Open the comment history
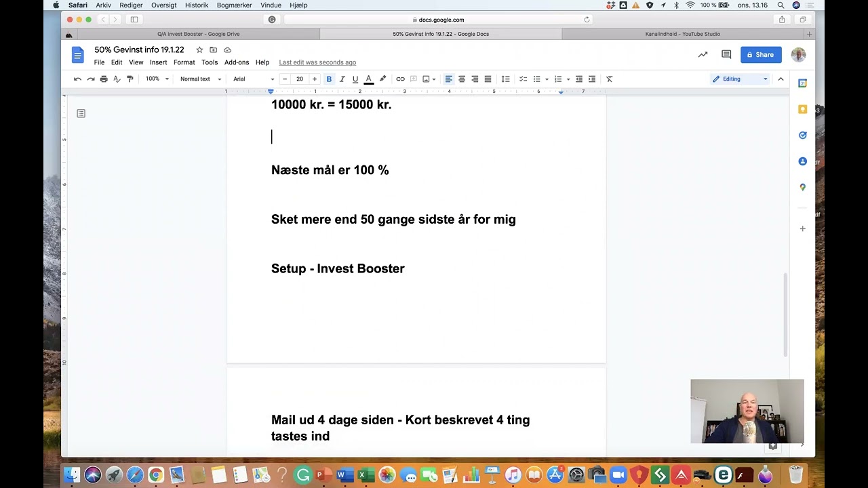This screenshot has width=868, height=488. tap(726, 55)
